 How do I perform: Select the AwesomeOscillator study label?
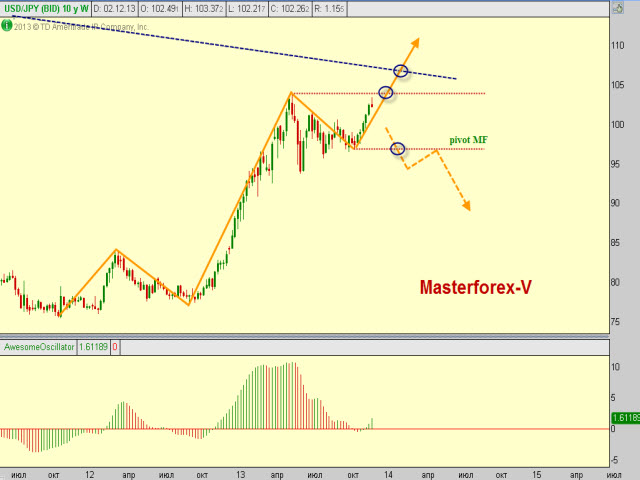39,347
